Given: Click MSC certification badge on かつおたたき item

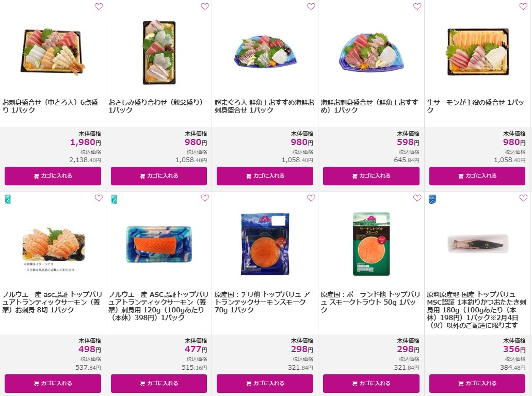Looking at the screenshot, I should coord(432,199).
